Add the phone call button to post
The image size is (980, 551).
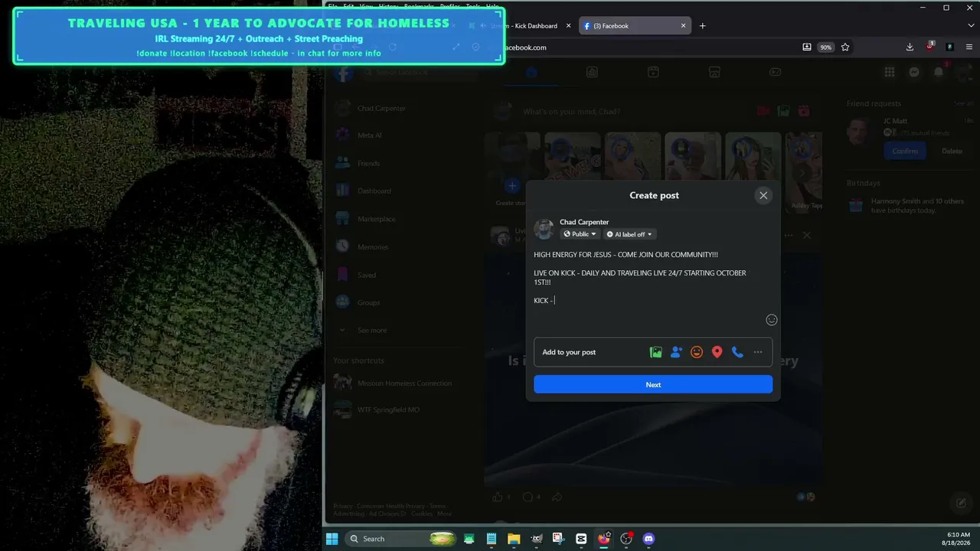click(x=737, y=352)
